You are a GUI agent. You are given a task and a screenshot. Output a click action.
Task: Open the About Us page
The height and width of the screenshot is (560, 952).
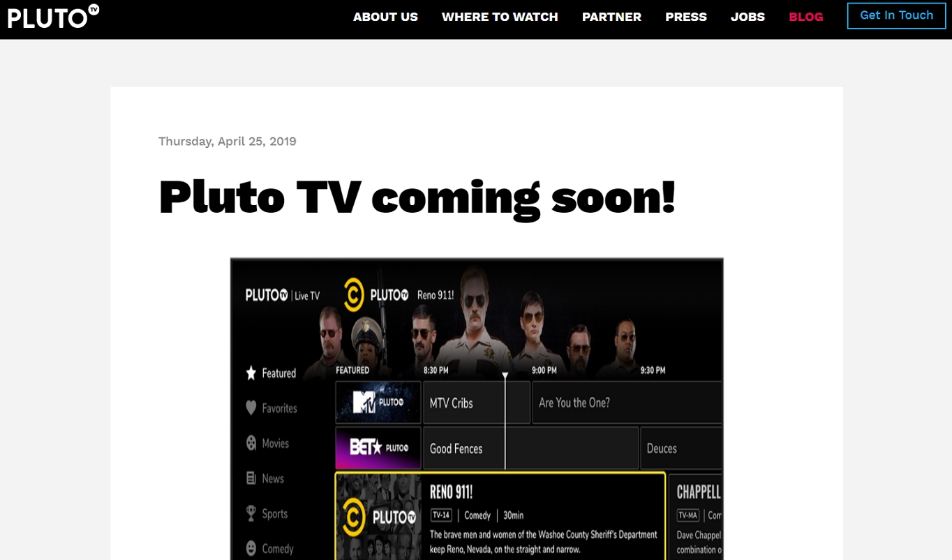[x=385, y=17]
